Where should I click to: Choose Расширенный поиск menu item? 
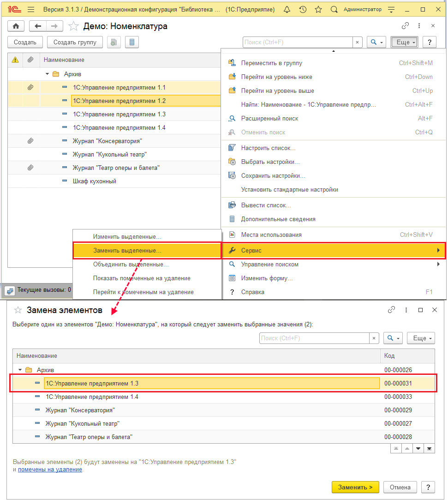tap(333, 118)
